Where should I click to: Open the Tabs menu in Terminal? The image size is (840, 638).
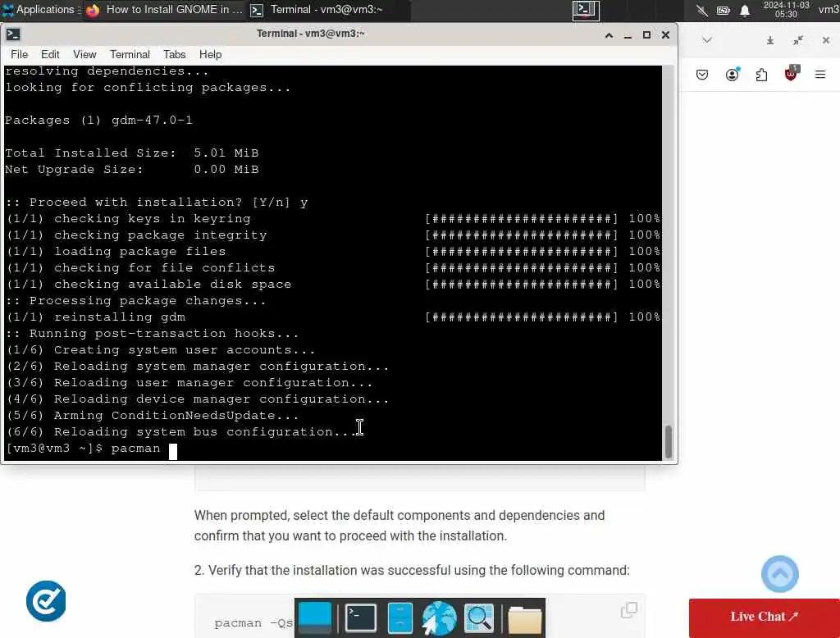[x=174, y=54]
